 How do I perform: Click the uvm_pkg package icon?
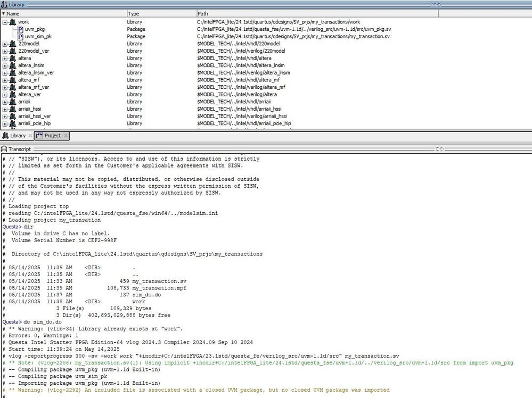coord(20,29)
